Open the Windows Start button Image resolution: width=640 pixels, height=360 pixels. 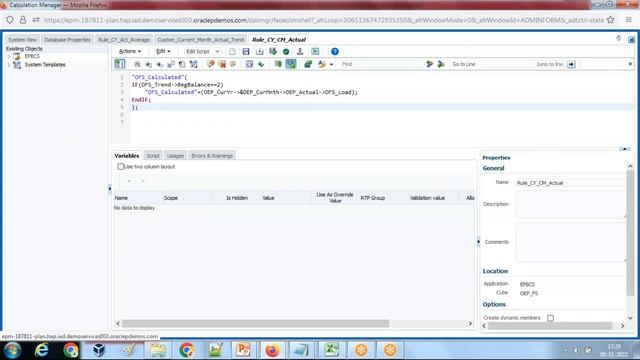[x=12, y=350]
